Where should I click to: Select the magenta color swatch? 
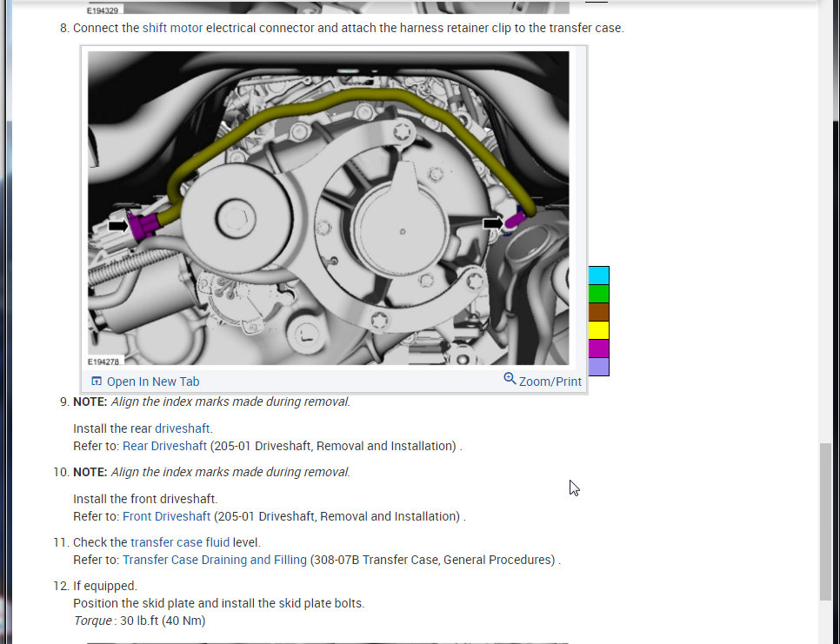click(599, 349)
